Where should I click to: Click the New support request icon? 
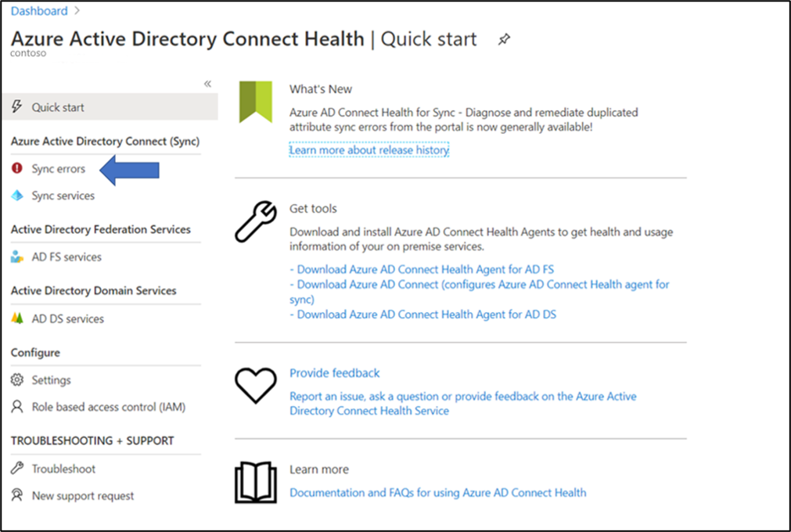[x=17, y=495]
